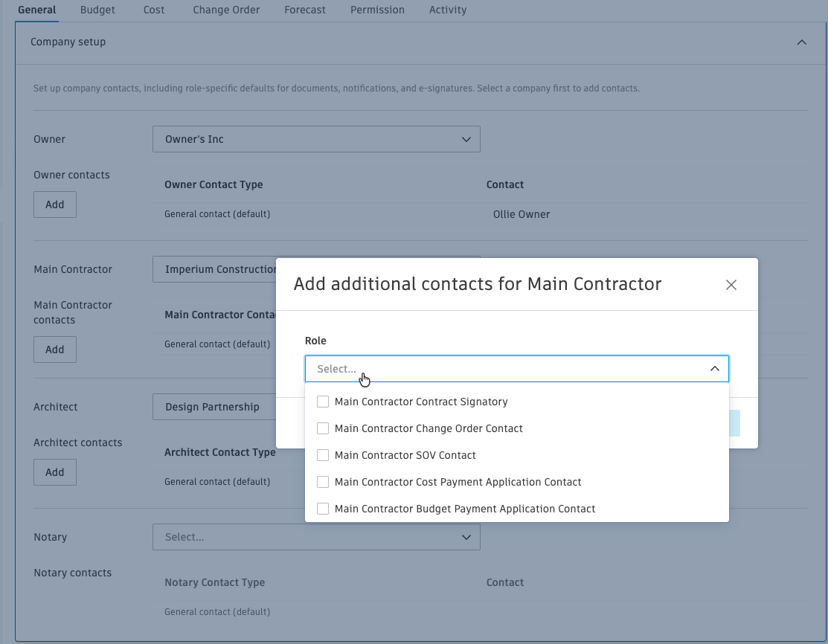Open the Design Partnership architect dropdown
Viewport: 828px width, 644px height.
(214, 407)
